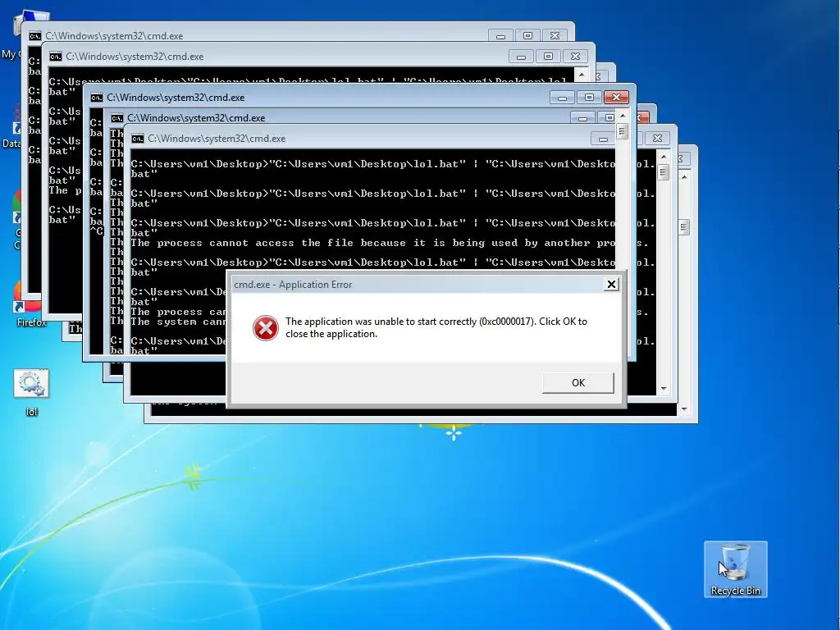Open the lol batch file desktop icon
The height and width of the screenshot is (630, 840).
[31, 393]
